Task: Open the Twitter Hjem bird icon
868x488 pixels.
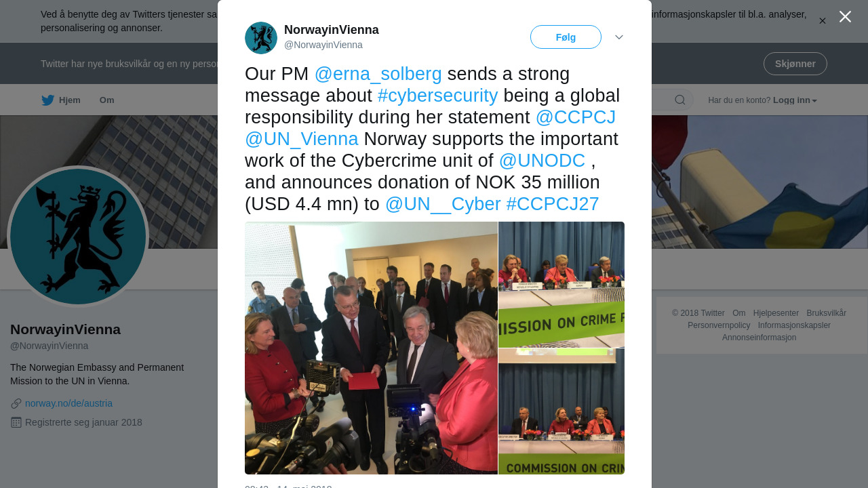Action: point(47,100)
